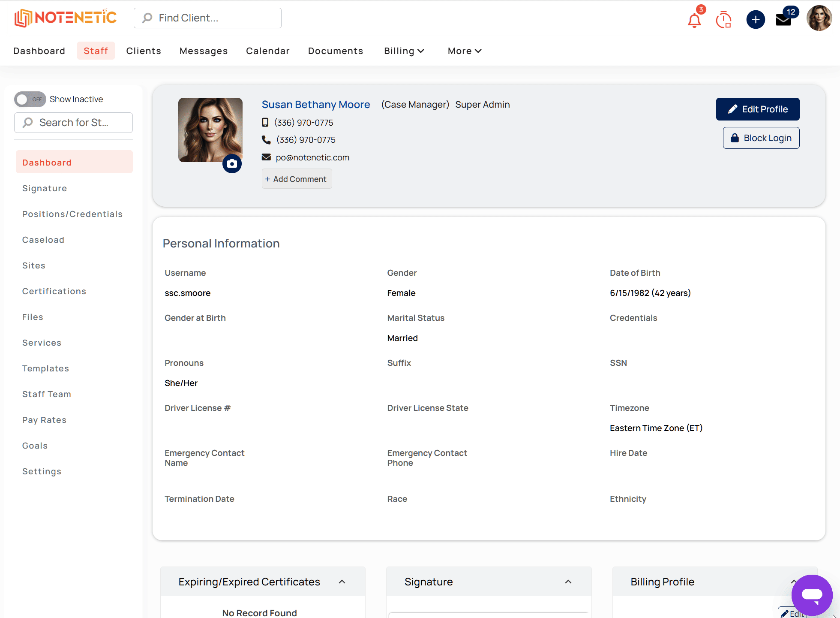Open the Messages tab

pos(204,51)
